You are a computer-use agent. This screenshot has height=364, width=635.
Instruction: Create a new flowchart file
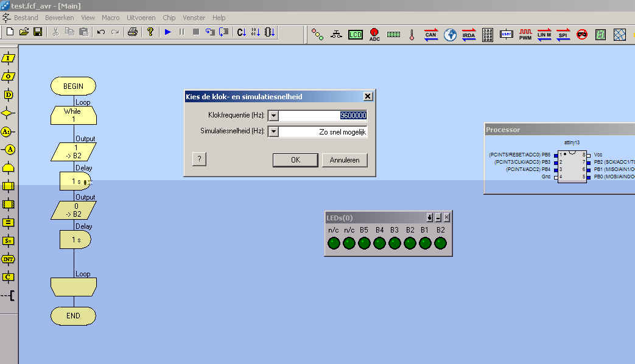tap(10, 32)
